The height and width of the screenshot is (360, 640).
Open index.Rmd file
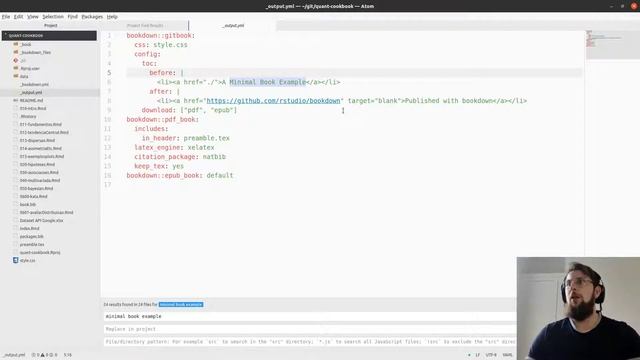click(29, 228)
